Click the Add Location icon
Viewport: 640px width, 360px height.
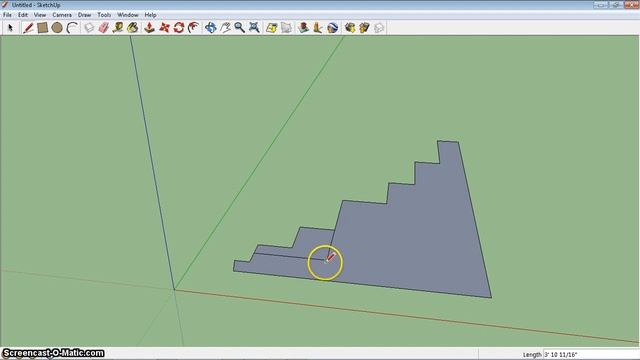[271, 28]
